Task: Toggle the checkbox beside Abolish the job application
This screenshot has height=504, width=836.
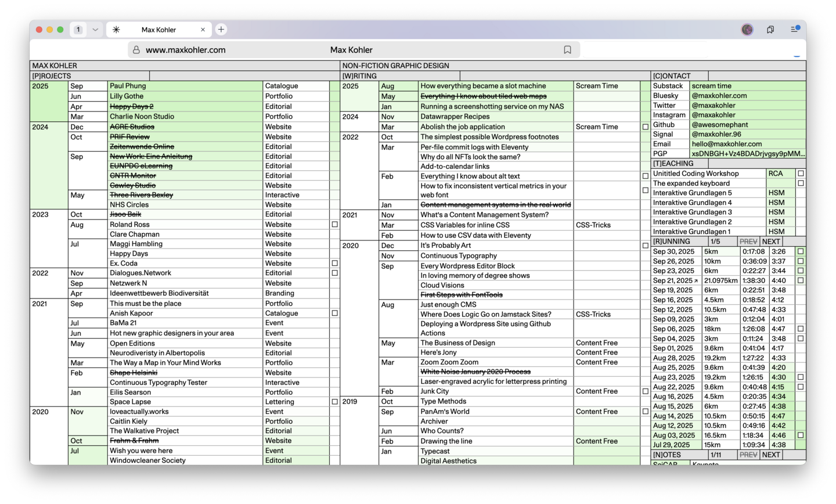Action: (x=645, y=127)
